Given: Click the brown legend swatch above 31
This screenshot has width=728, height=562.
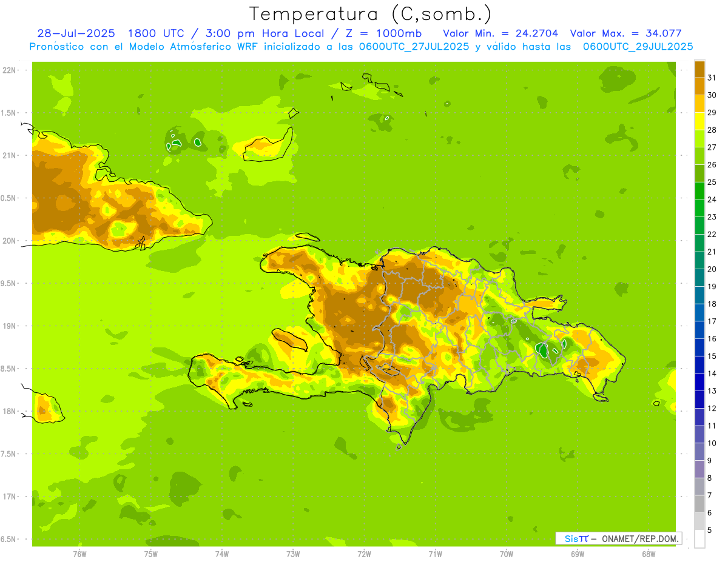Looking at the screenshot, I should click(x=699, y=69).
